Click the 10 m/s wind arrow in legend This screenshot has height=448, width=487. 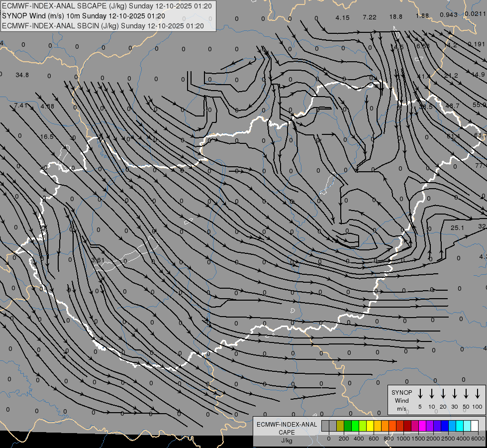(431, 394)
